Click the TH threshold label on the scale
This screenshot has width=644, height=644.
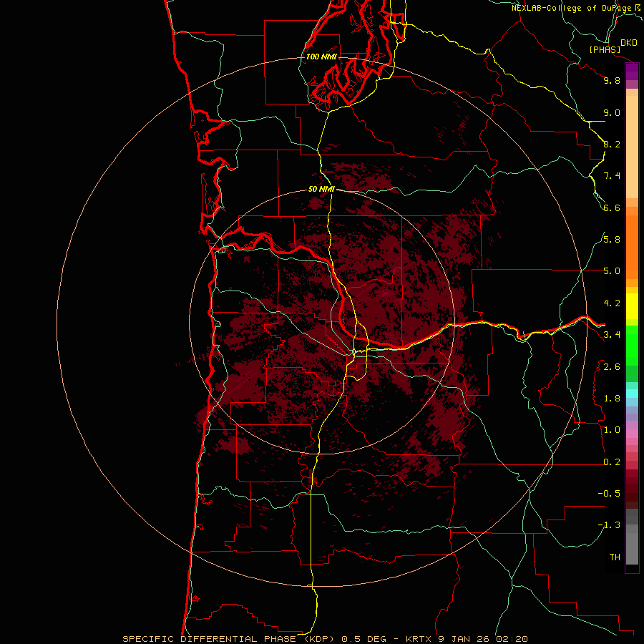(x=615, y=557)
